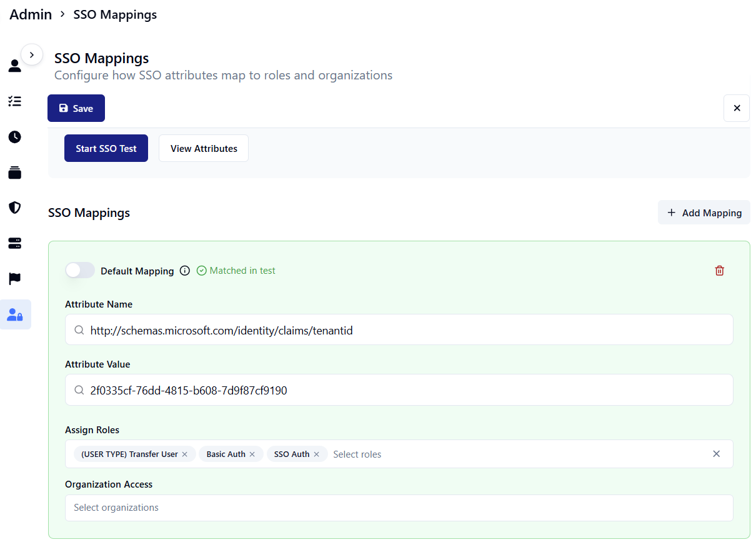756x542 pixels.
Task: Remove the Basic Auth role chip
Action: tap(252, 454)
